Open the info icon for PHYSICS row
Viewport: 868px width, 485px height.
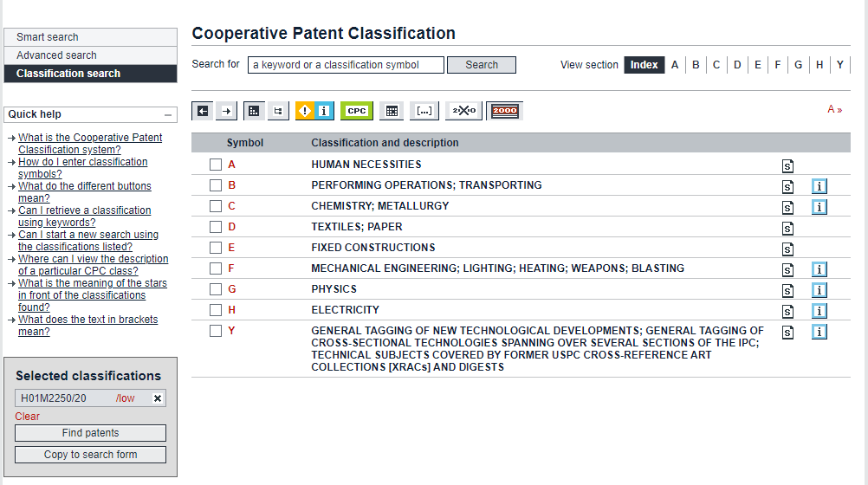819,290
